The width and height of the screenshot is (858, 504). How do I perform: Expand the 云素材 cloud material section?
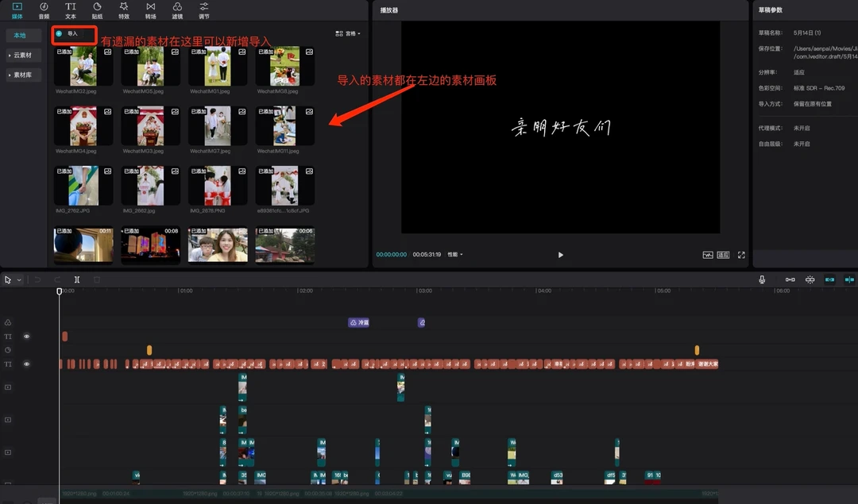[x=24, y=56]
